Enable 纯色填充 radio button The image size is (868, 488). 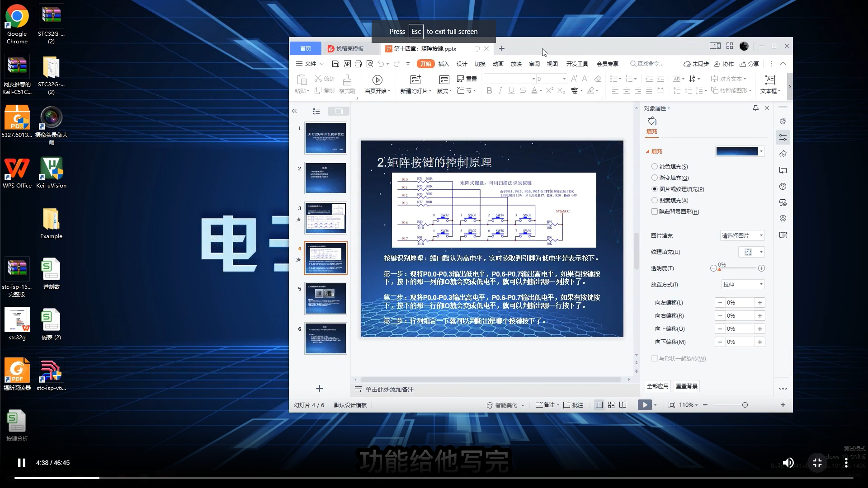pos(655,166)
